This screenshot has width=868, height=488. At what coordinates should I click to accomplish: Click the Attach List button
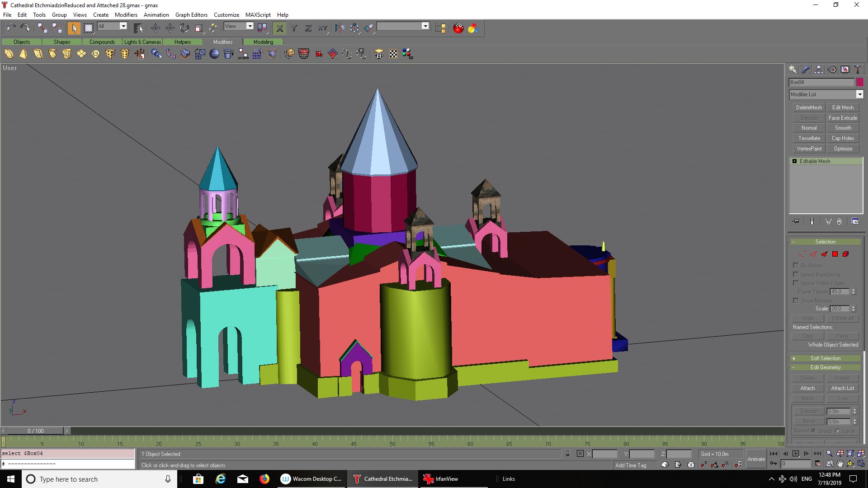point(842,388)
